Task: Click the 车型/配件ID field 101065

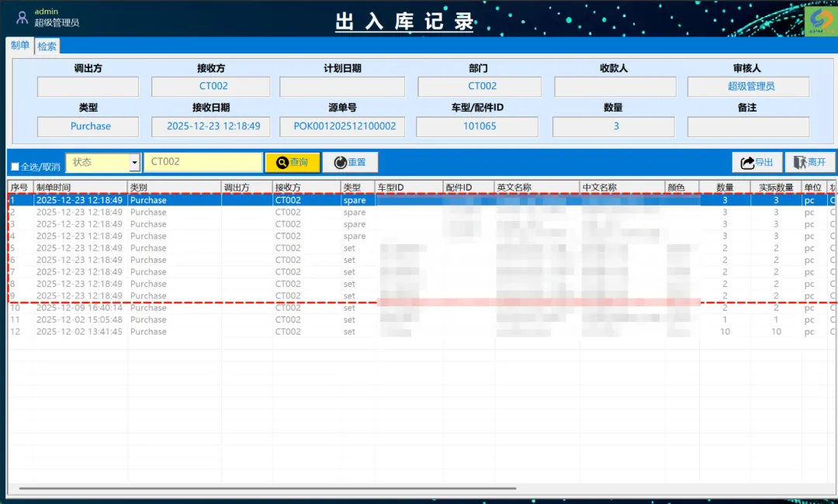Action: 477,126
